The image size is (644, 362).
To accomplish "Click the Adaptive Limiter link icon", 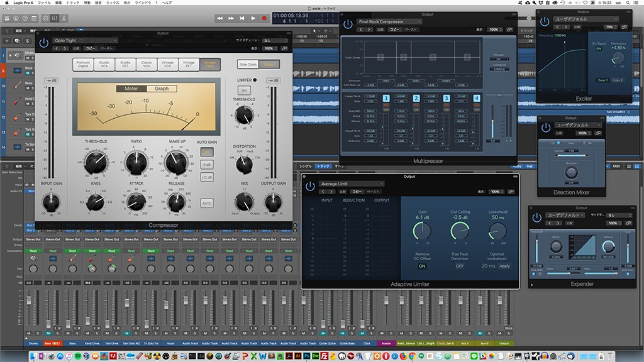I will (x=511, y=192).
